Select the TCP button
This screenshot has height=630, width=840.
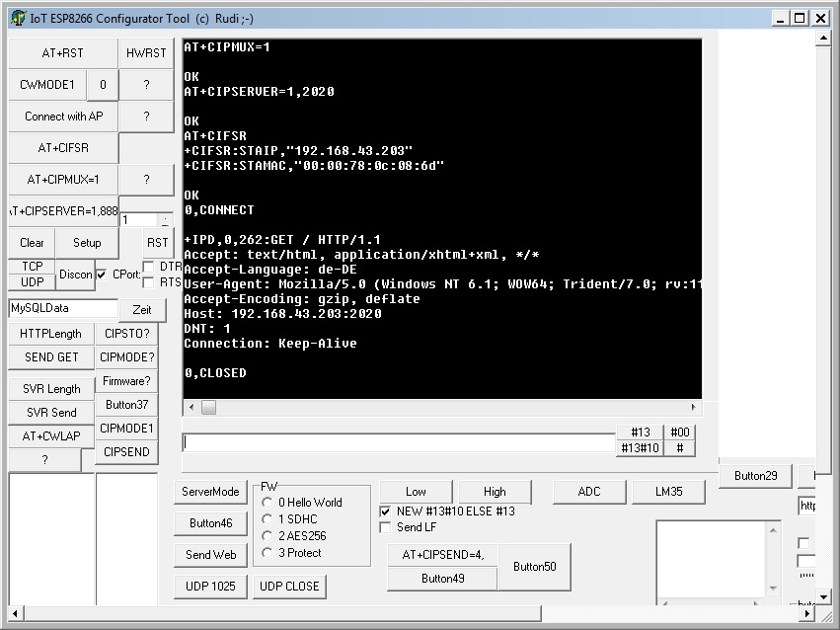tap(33, 267)
